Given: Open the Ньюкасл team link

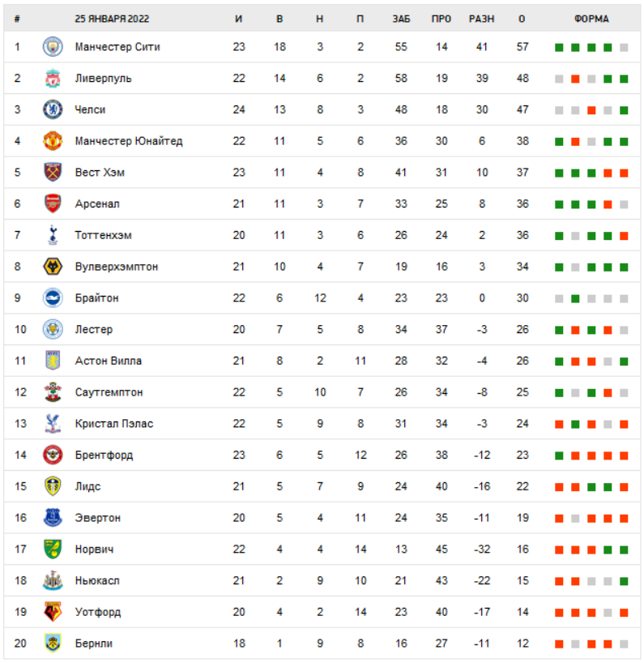Looking at the screenshot, I should click(97, 581).
